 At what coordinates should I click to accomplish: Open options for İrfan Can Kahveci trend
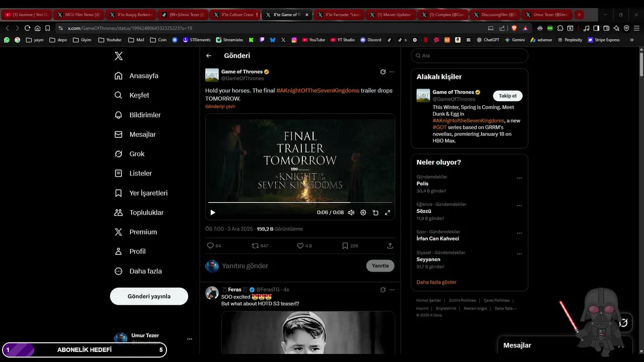[x=519, y=233]
